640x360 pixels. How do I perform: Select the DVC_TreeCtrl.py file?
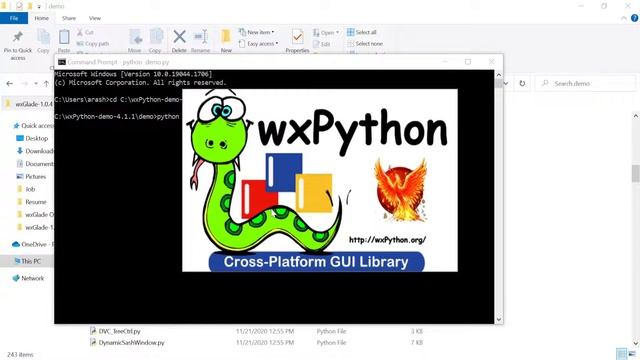[116, 331]
